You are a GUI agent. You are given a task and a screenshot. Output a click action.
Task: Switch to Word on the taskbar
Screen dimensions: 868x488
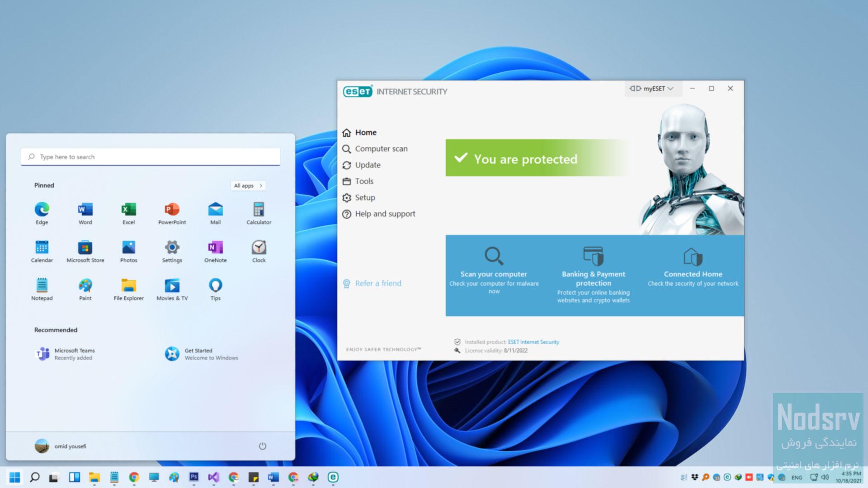274,477
